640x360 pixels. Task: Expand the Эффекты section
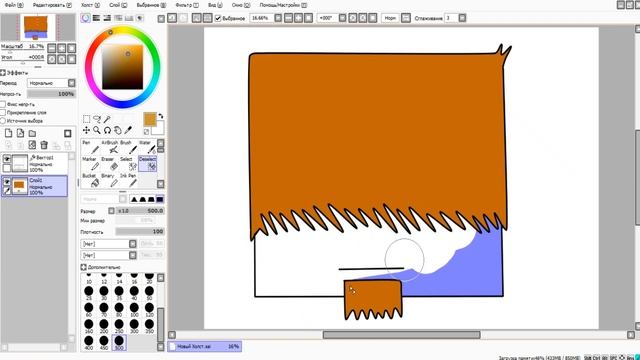click(2, 73)
